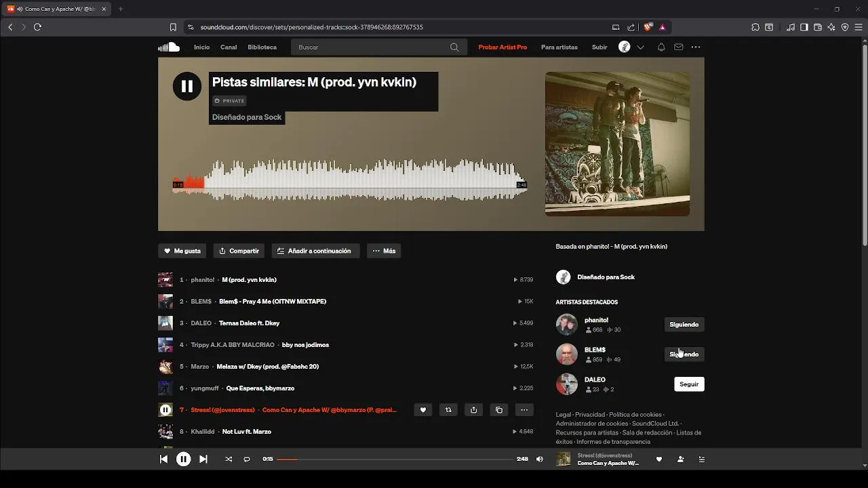
Task: Click the playlist cover artwork
Action: 617,144
